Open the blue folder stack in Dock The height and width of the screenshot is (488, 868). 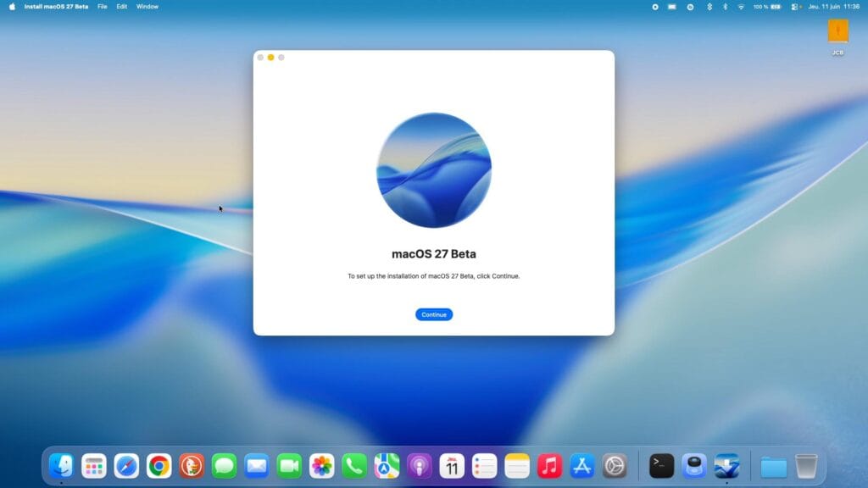(773, 467)
